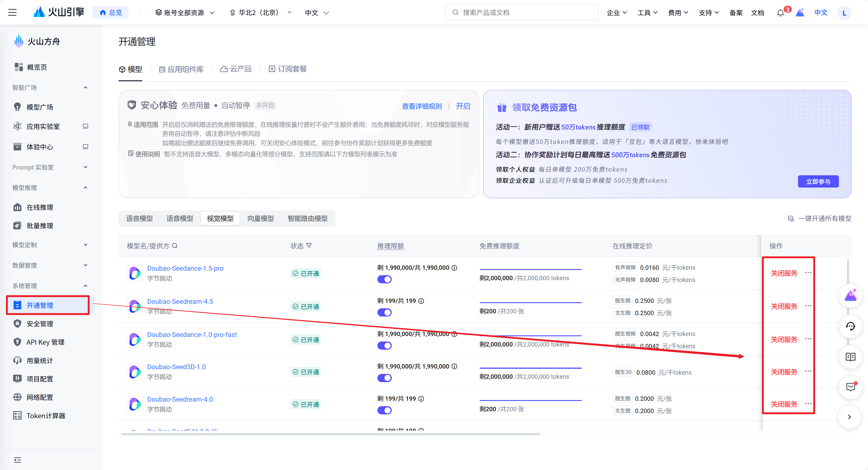Open the 订阅套餐 tab
Viewport: 868px width, 470px height.
coord(288,69)
